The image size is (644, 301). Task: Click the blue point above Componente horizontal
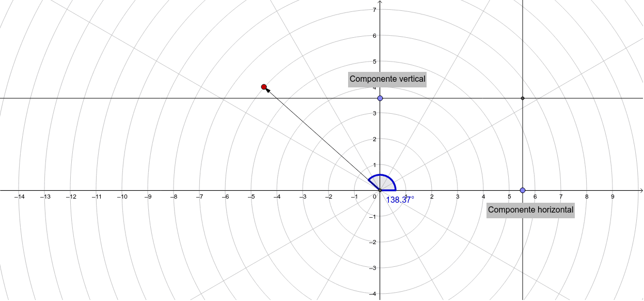(x=523, y=190)
